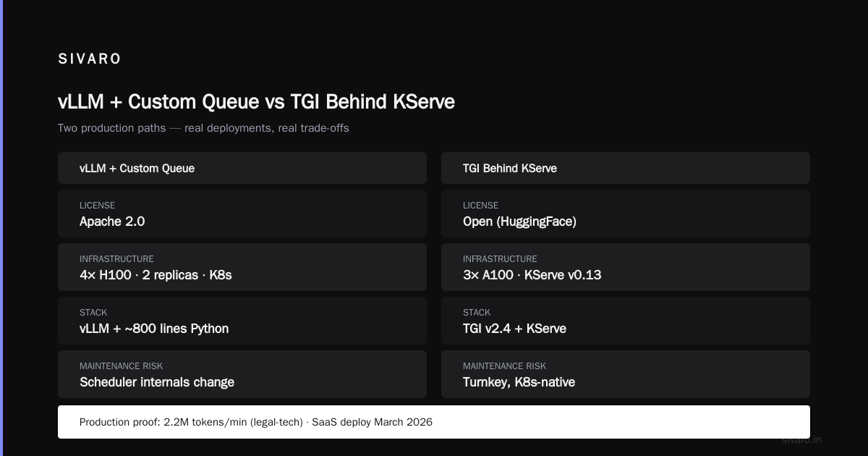Click the 'Production proof: 2.2M tokens/min' banner

pos(434,422)
